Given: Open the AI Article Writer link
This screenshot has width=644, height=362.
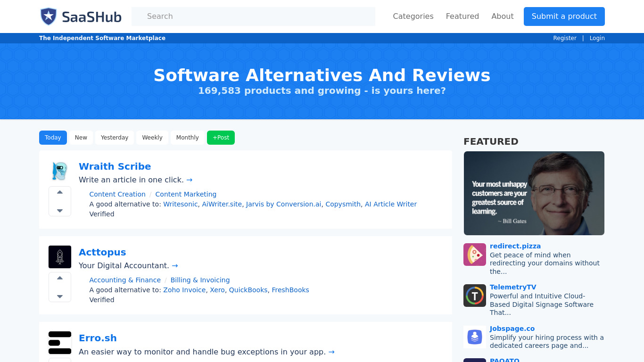Looking at the screenshot, I should [x=391, y=204].
